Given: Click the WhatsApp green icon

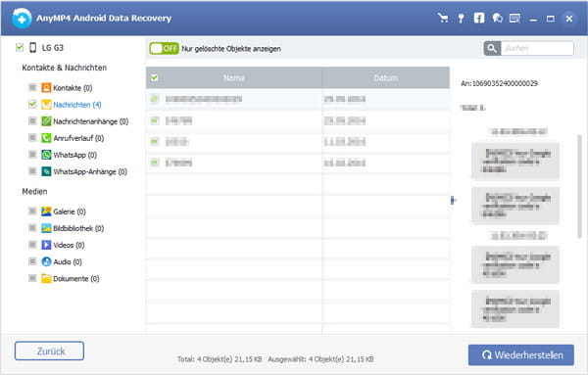Looking at the screenshot, I should [46, 155].
